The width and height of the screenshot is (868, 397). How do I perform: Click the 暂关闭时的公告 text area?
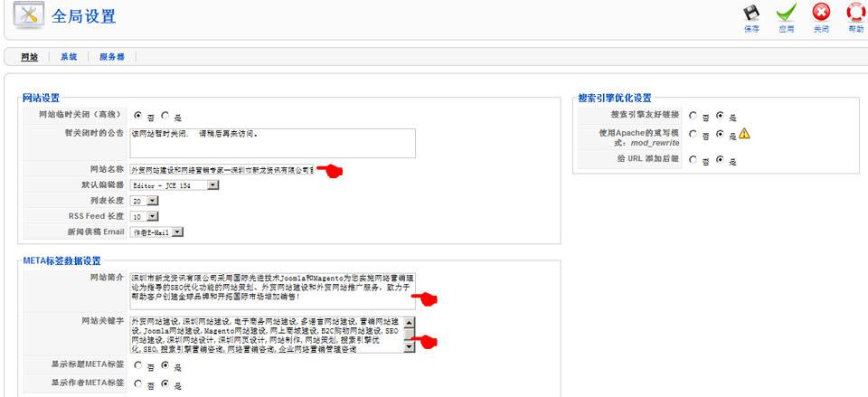[x=272, y=144]
